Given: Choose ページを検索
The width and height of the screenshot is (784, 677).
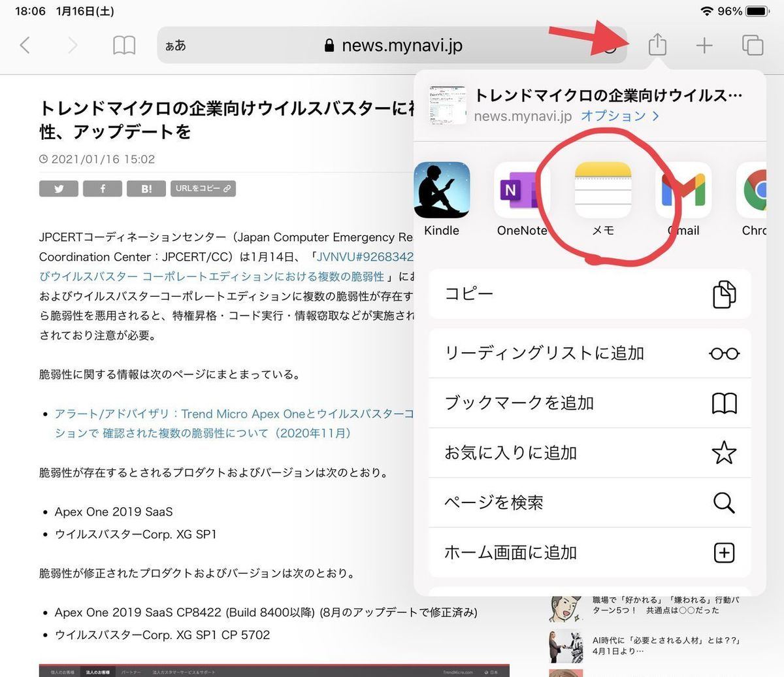Looking at the screenshot, I should pos(590,503).
